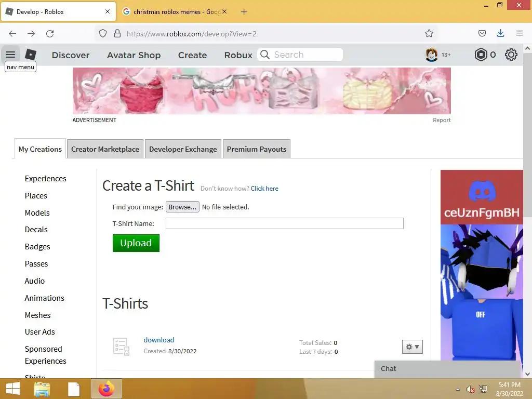Open the avatar profile icon

point(432,55)
